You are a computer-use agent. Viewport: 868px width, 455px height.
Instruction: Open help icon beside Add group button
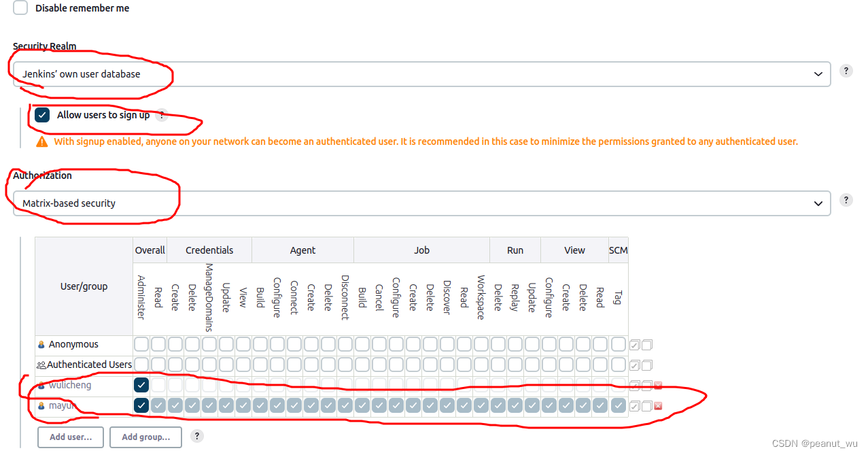(x=197, y=436)
